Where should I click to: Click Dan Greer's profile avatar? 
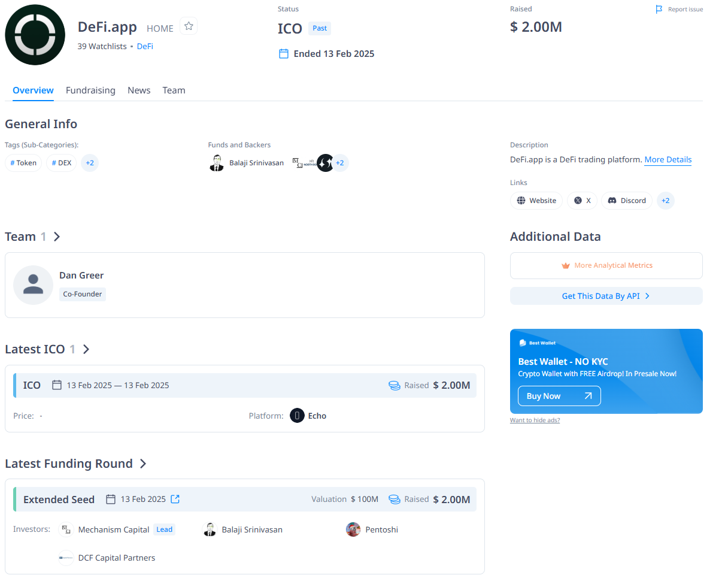tap(33, 285)
